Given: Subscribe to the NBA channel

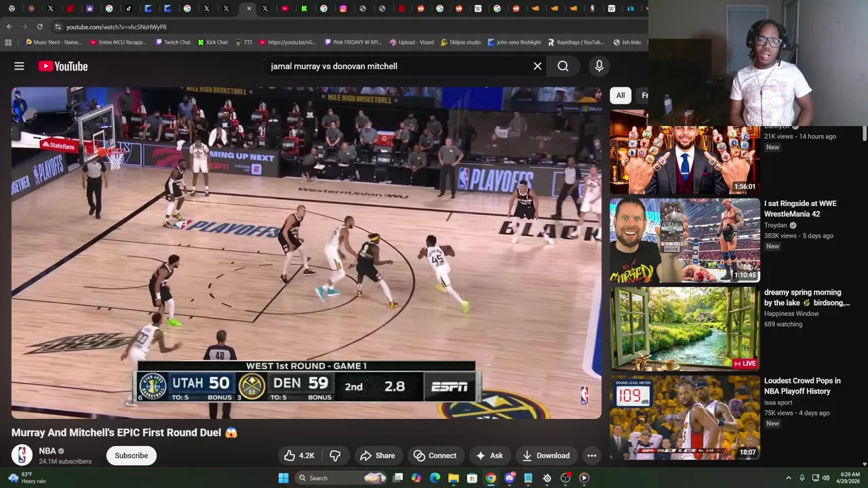Looking at the screenshot, I should pos(131,455).
